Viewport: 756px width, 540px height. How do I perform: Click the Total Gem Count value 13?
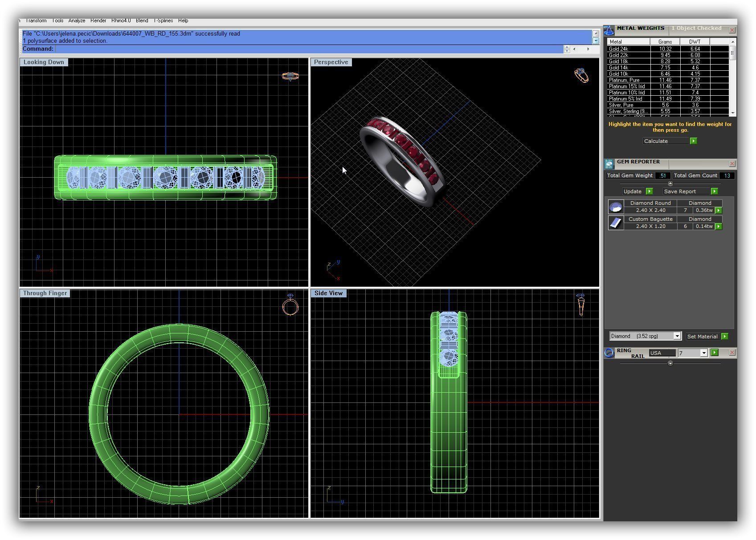[x=727, y=176]
